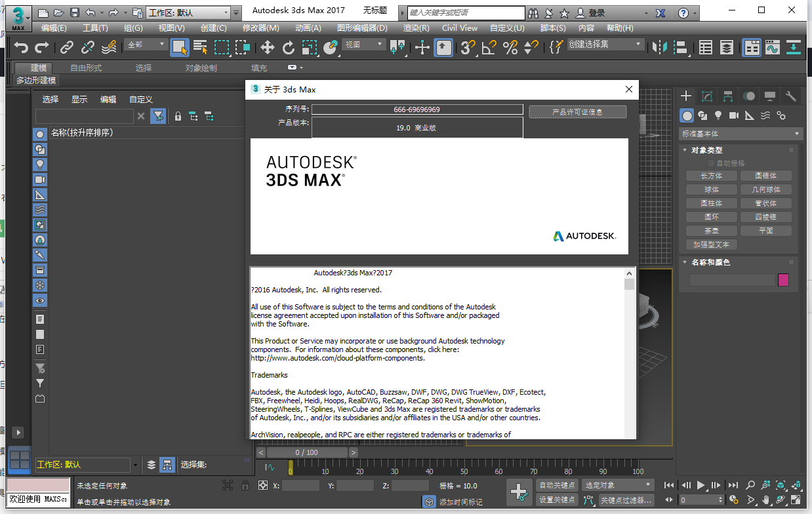Viewport: 812px width, 514px height.
Task: Toggle the 3D Snaps icon
Action: pos(467,47)
